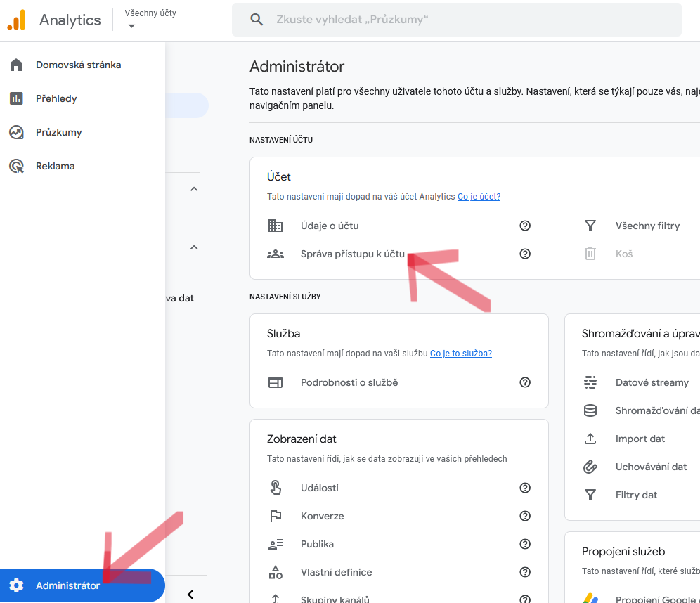Open Datové streamy

pyautogui.click(x=652, y=382)
